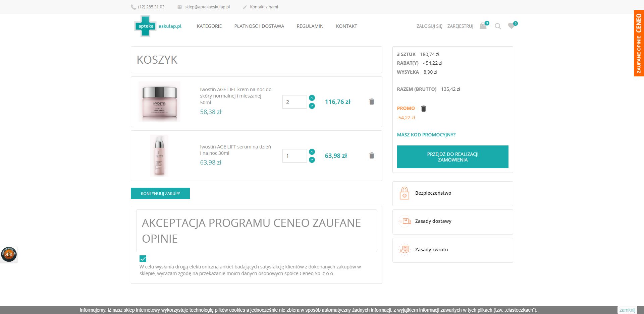This screenshot has height=314, width=644.
Task: Open Kontakt z nami link in top bar
Action: click(264, 7)
